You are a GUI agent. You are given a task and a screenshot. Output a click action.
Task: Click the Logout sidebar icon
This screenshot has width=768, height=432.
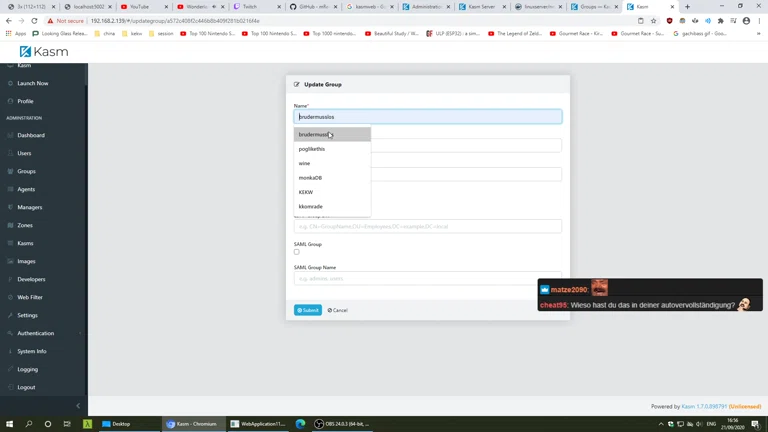[x=10, y=387]
